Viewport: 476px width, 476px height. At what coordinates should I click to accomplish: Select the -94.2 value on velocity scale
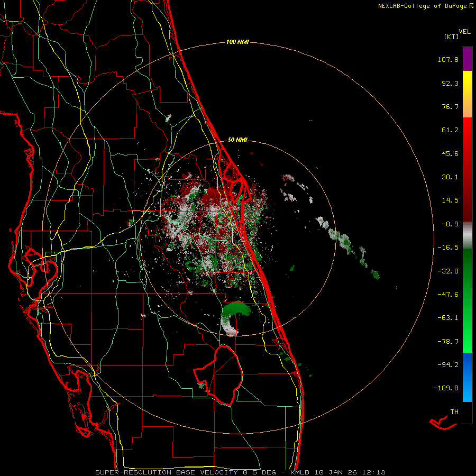coord(448,365)
